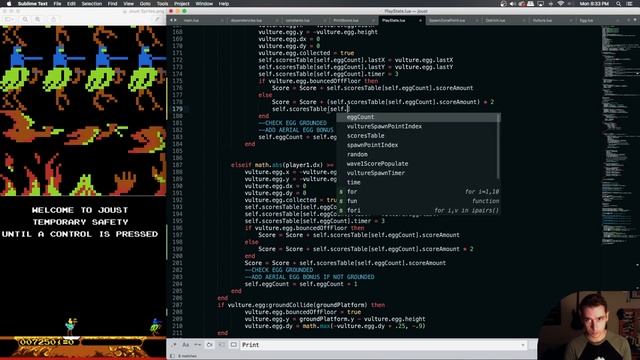
Task: Open the Window menu
Action: [204, 4]
